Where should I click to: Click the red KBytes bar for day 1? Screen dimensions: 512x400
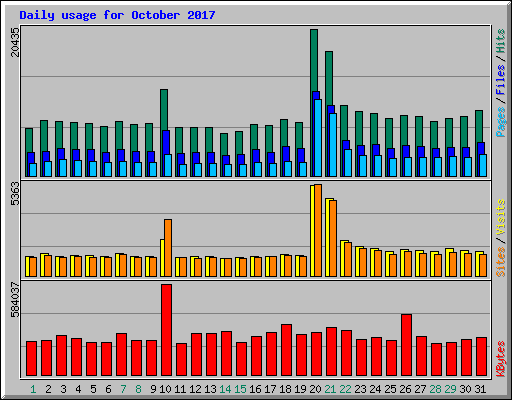pos(32,359)
